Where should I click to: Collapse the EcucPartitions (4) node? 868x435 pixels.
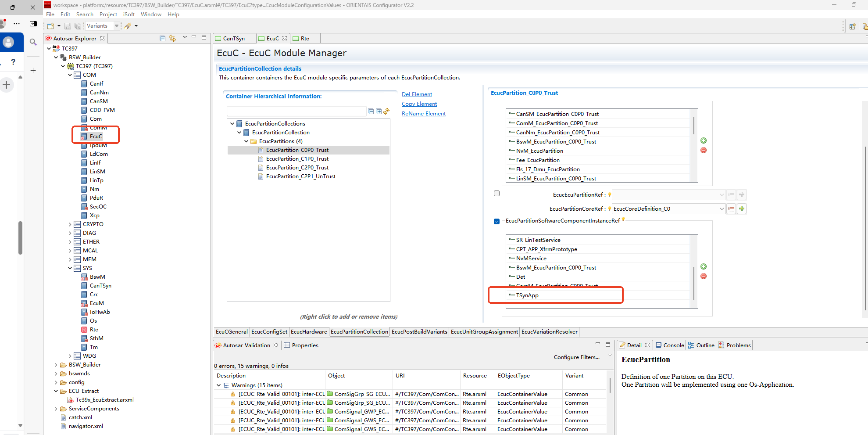pos(246,141)
